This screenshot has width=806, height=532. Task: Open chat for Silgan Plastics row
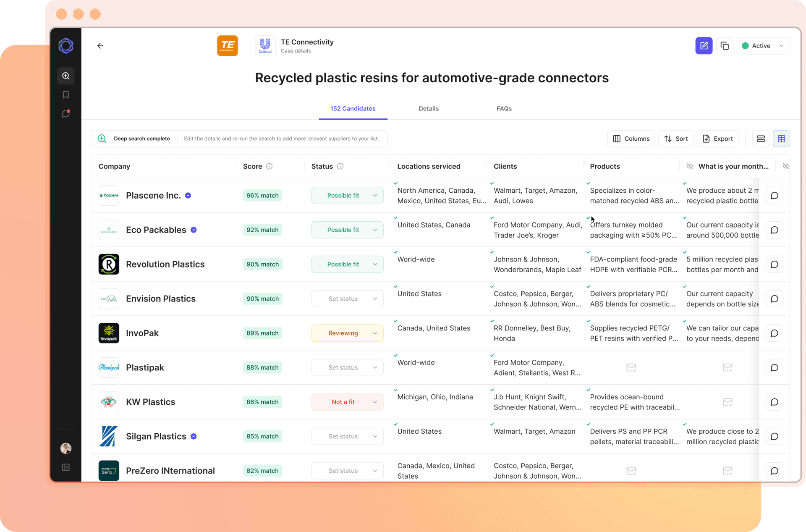pos(775,436)
